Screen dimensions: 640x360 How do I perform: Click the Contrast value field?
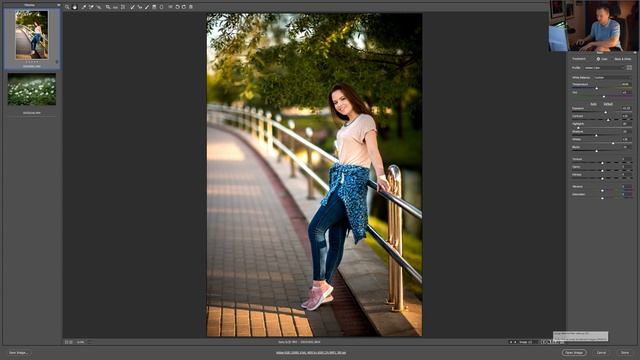point(626,116)
